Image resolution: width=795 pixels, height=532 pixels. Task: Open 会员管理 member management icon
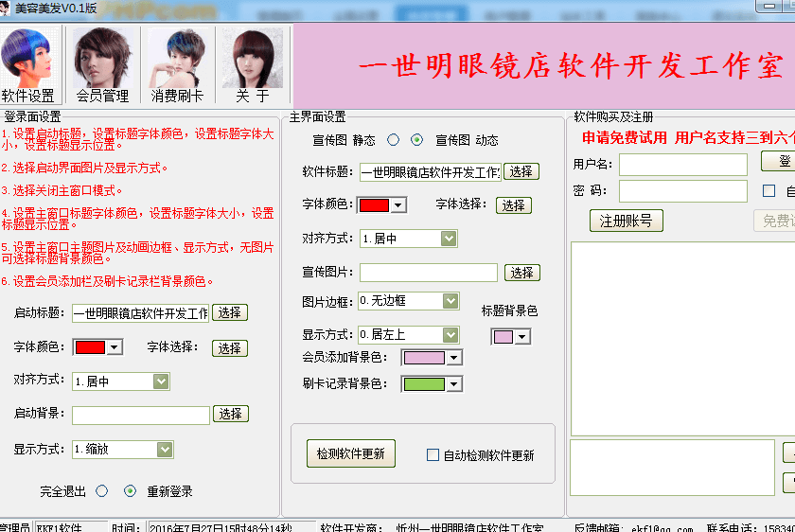pyautogui.click(x=102, y=64)
